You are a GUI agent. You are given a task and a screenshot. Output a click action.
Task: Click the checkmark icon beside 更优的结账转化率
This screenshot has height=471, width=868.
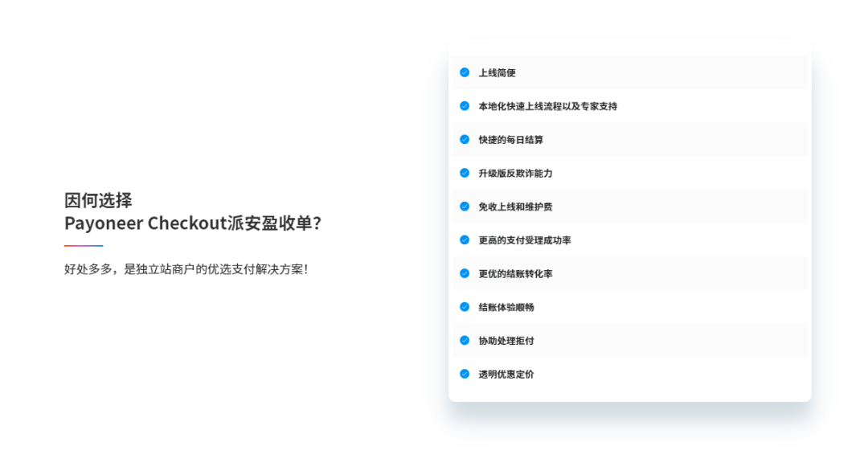point(465,273)
